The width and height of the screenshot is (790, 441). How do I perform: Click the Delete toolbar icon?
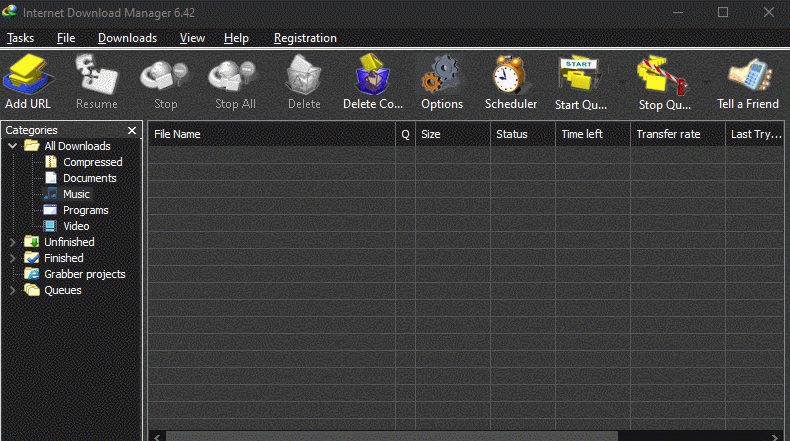[x=303, y=75]
